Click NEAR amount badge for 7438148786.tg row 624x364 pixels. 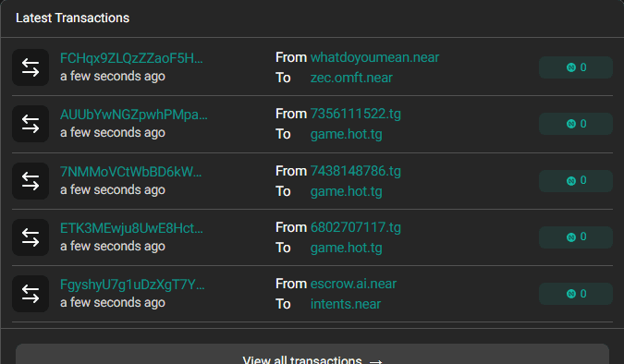[x=576, y=181]
